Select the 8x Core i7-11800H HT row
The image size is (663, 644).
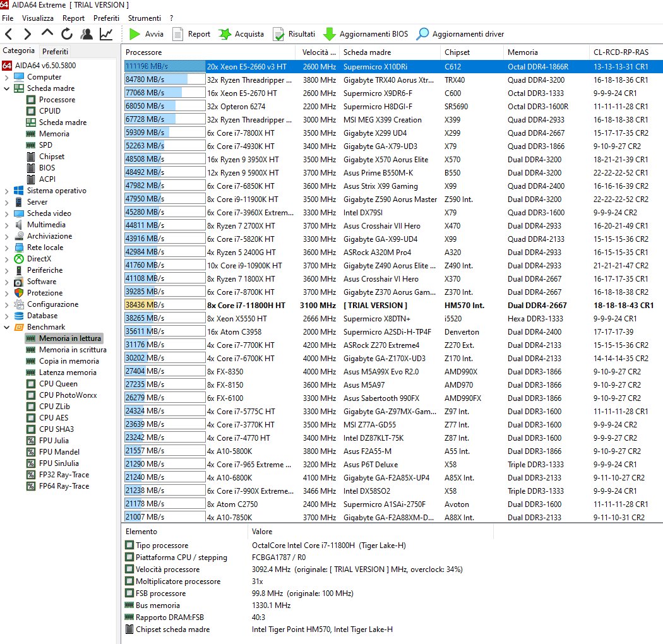click(393, 305)
